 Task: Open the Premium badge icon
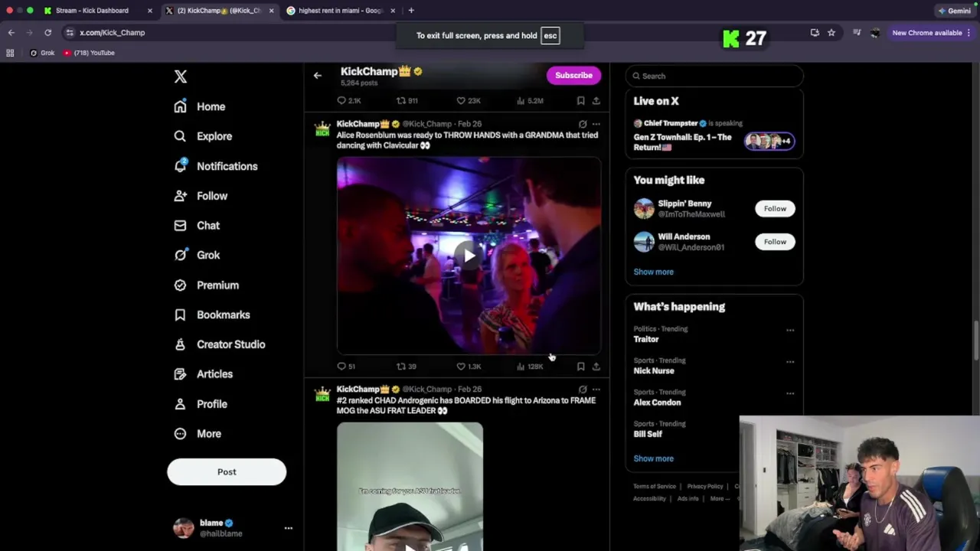[x=180, y=285]
